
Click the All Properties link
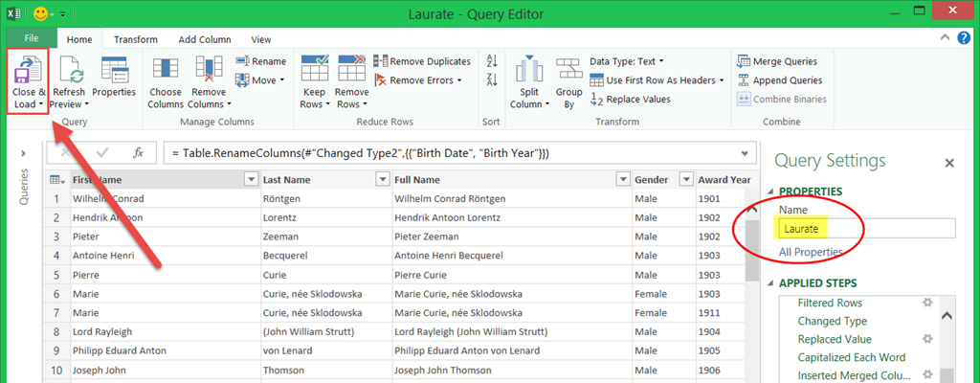coord(811,252)
